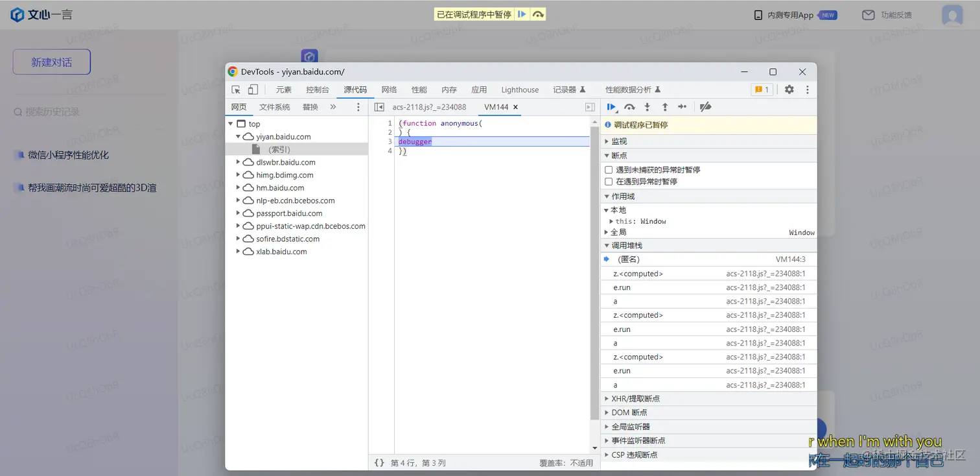
Task: Step into next function call
Action: pyautogui.click(x=647, y=107)
